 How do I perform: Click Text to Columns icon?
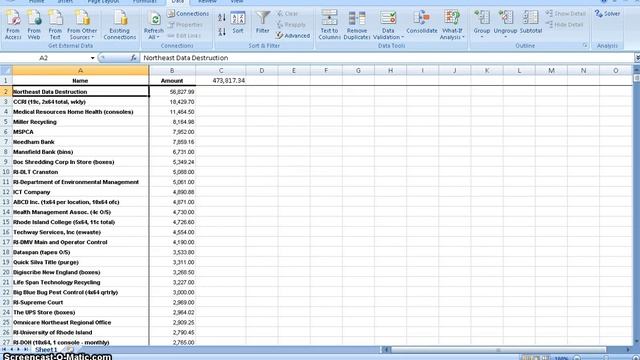(329, 24)
